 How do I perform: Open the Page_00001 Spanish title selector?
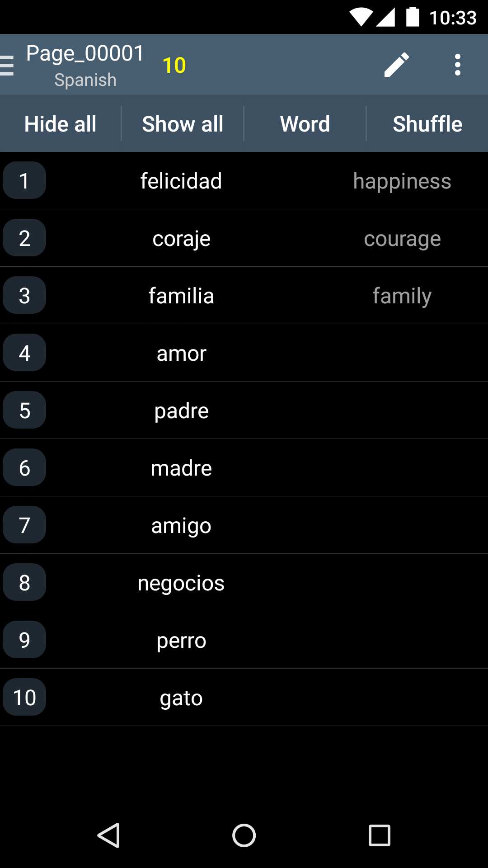point(85,65)
